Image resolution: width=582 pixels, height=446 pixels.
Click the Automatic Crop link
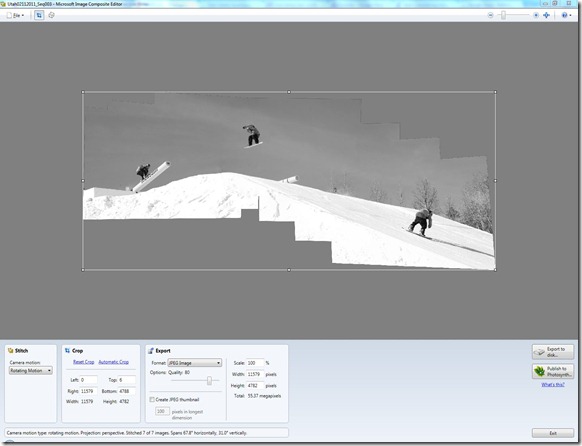coord(114,362)
